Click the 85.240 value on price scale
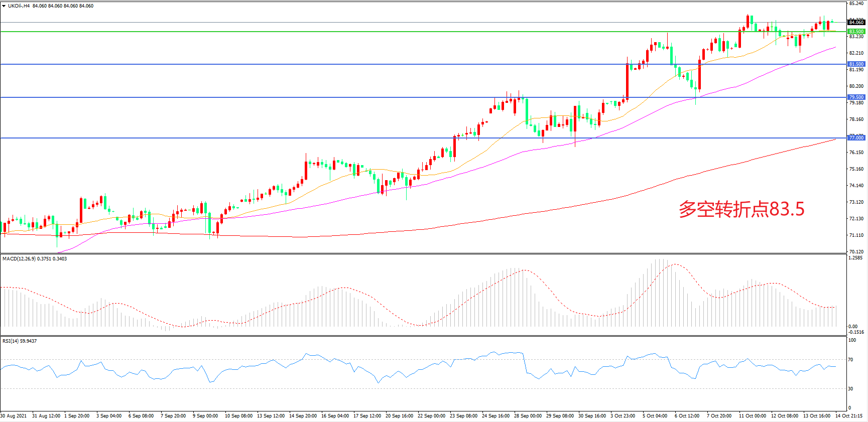Image resolution: width=868 pixels, height=422 pixels. tap(856, 4)
